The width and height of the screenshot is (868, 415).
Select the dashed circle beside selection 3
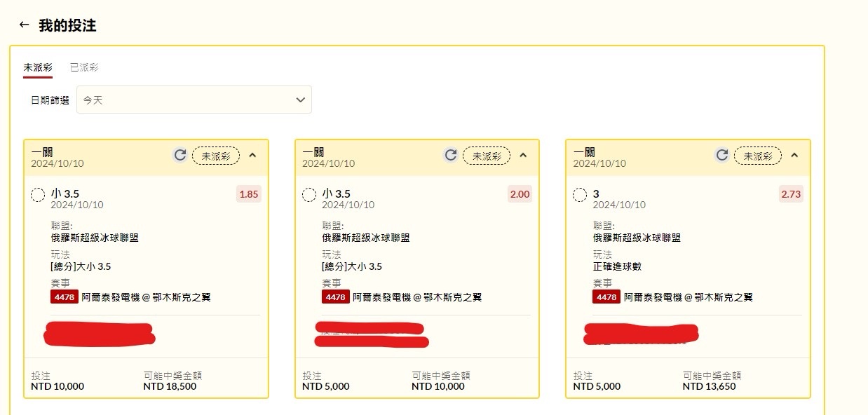coord(580,195)
